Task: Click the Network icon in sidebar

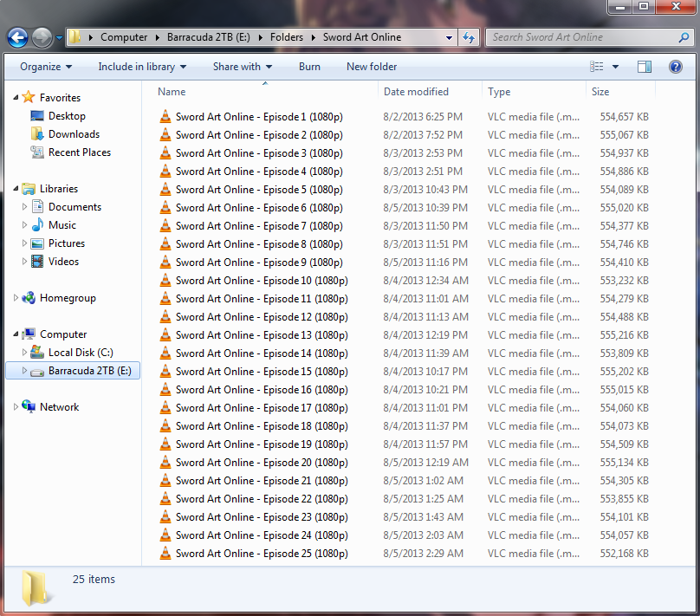Action: [29, 406]
